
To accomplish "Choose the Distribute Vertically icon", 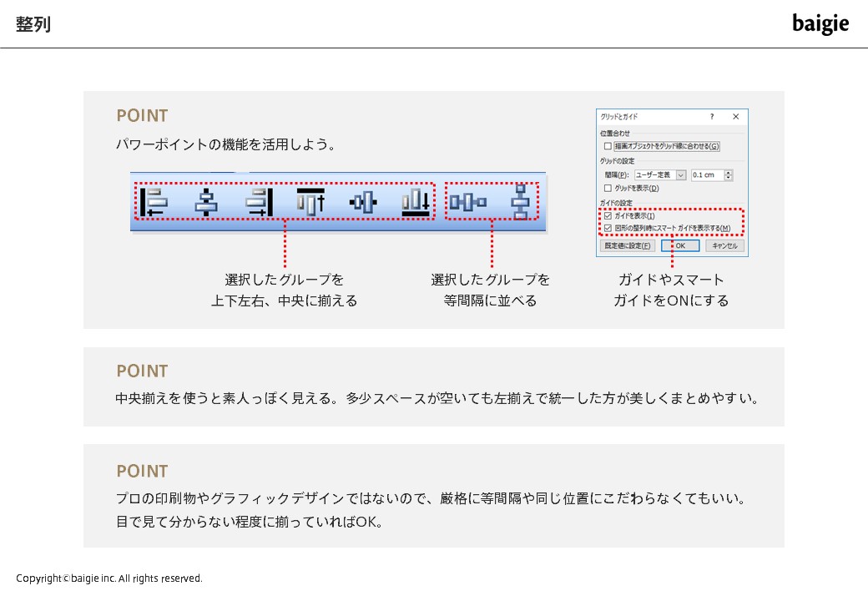I will [520, 202].
